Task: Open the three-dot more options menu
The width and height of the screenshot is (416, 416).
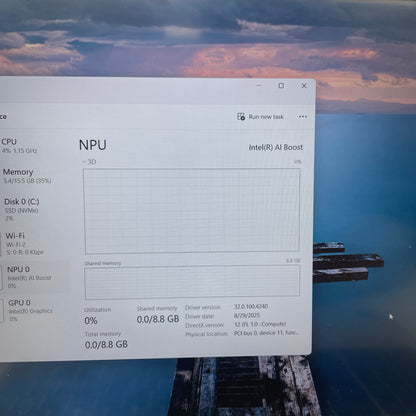Action: tap(303, 117)
